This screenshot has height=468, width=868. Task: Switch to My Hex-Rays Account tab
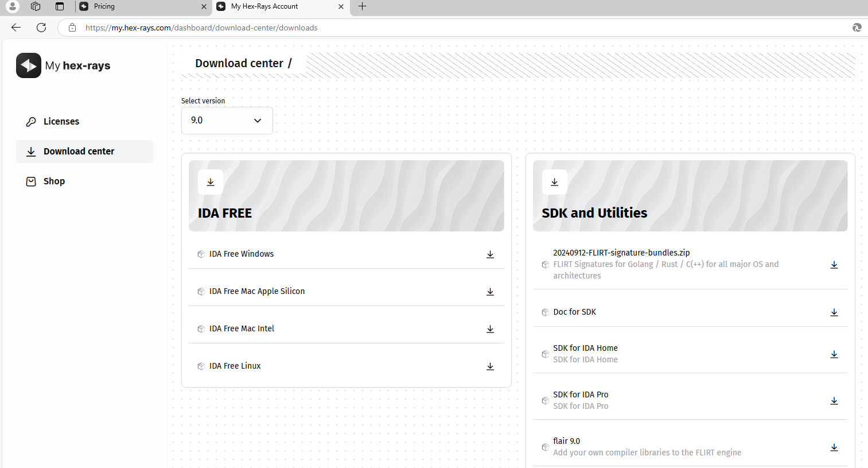tap(281, 7)
